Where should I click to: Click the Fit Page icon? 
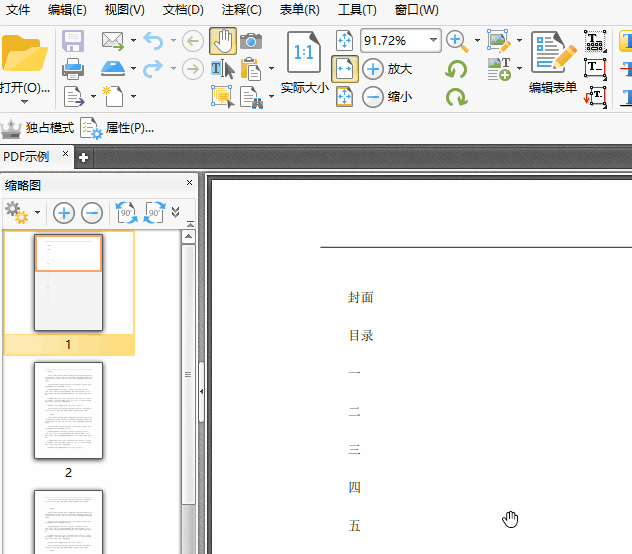(x=345, y=40)
